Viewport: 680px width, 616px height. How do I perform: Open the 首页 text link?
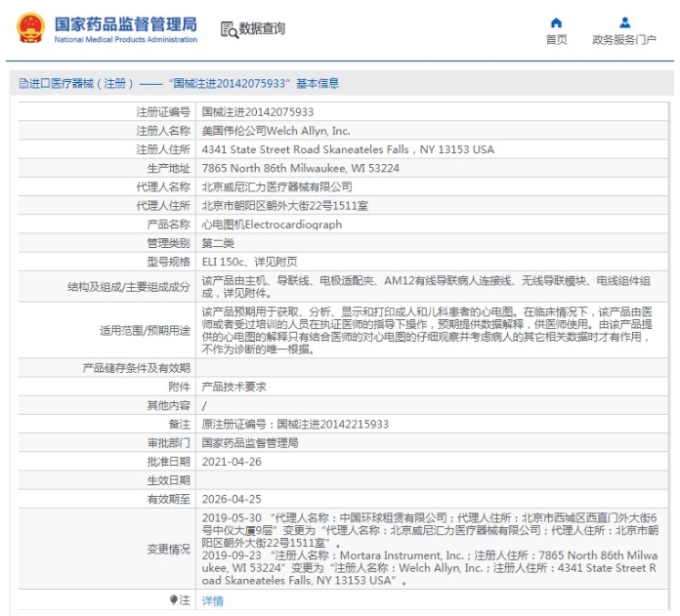pos(556,40)
